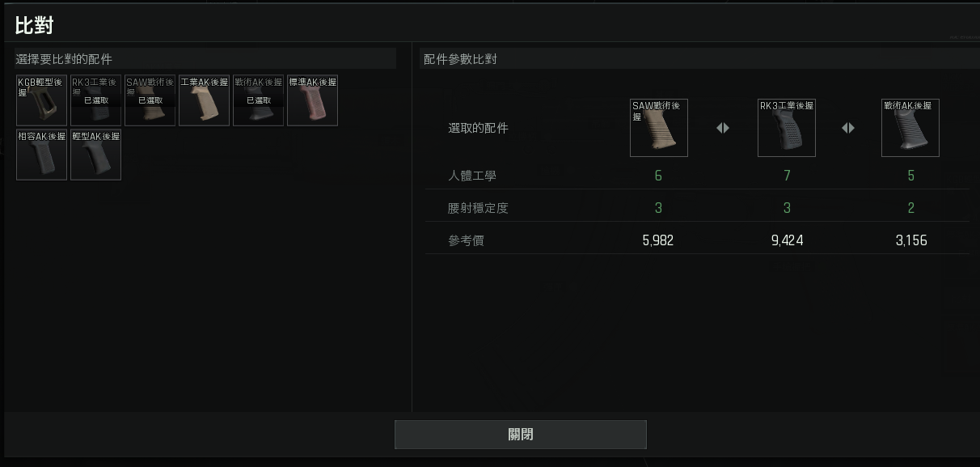Click the 參考價 row label
Viewport: 980px width, 467px height.
(x=466, y=240)
